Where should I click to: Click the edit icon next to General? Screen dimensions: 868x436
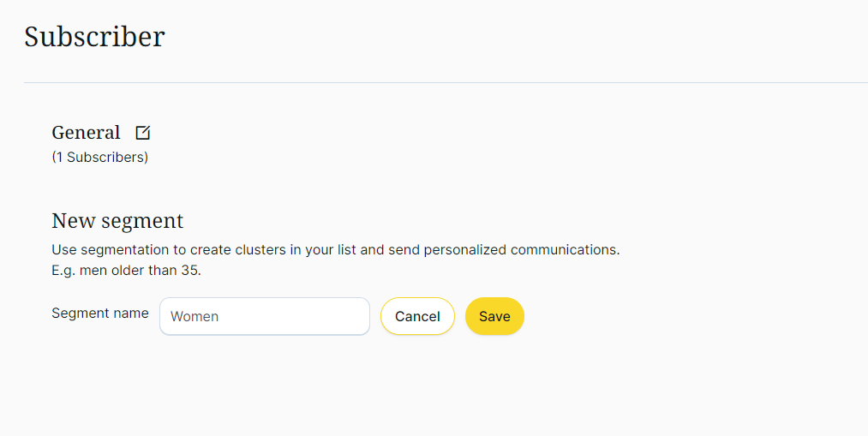143,133
